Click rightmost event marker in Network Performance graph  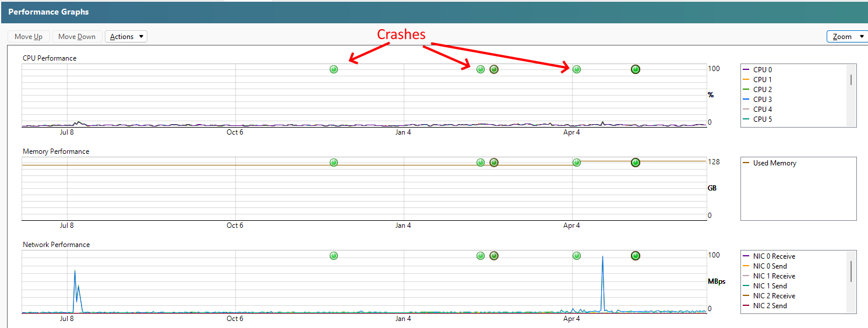(636, 256)
